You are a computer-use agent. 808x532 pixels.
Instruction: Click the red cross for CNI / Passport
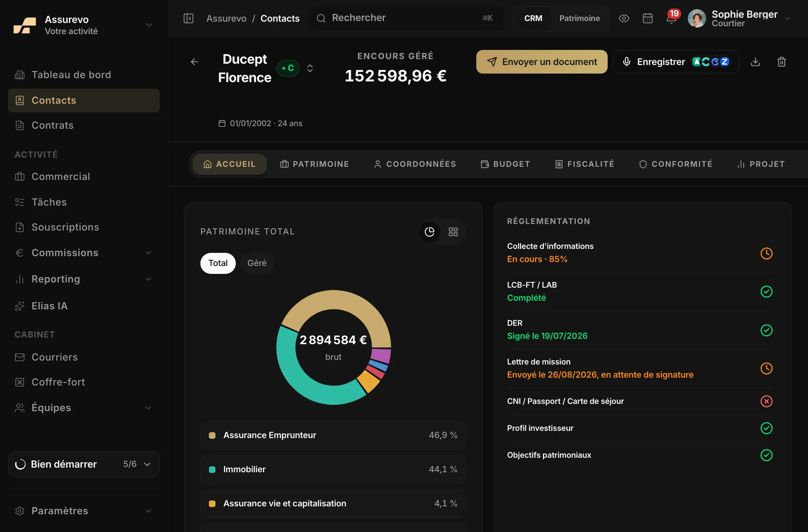tap(766, 401)
